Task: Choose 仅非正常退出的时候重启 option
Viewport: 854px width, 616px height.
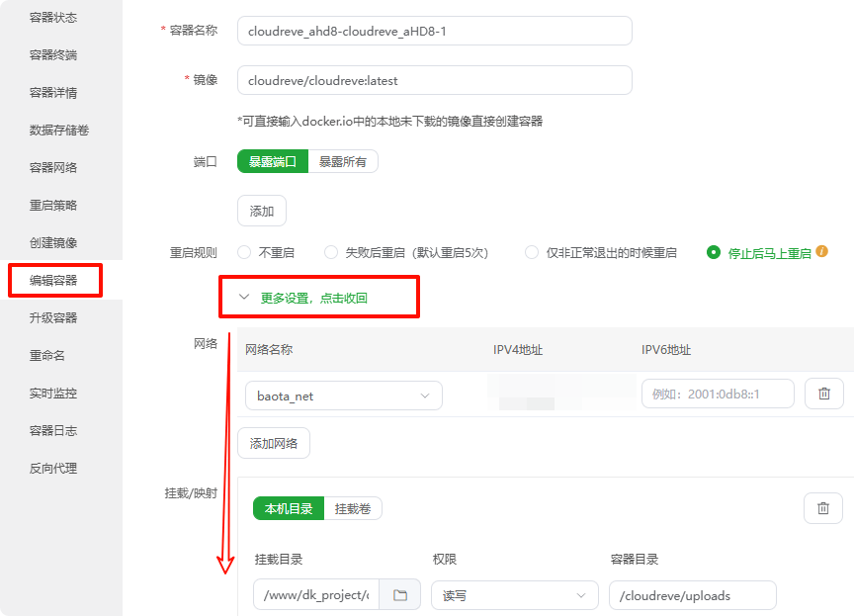Action: coord(533,252)
